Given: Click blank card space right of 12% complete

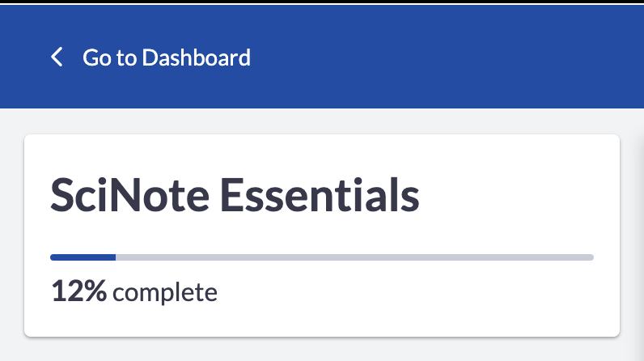Looking at the screenshot, I should click(x=421, y=292).
